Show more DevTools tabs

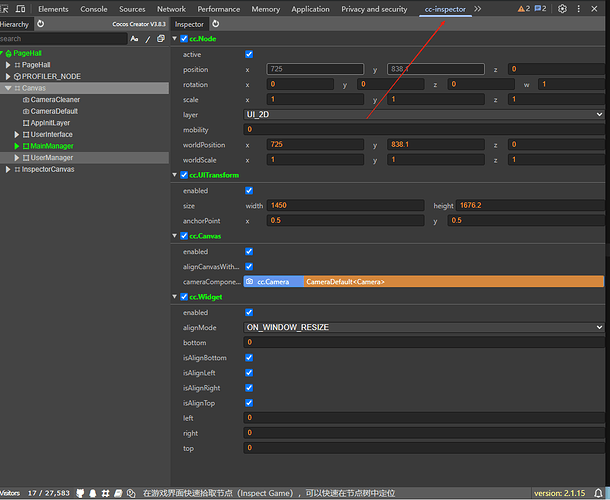tap(478, 9)
